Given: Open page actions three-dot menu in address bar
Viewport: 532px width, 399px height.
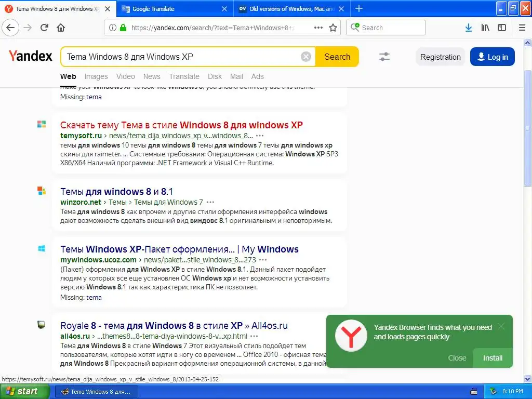Looking at the screenshot, I should pyautogui.click(x=318, y=28).
